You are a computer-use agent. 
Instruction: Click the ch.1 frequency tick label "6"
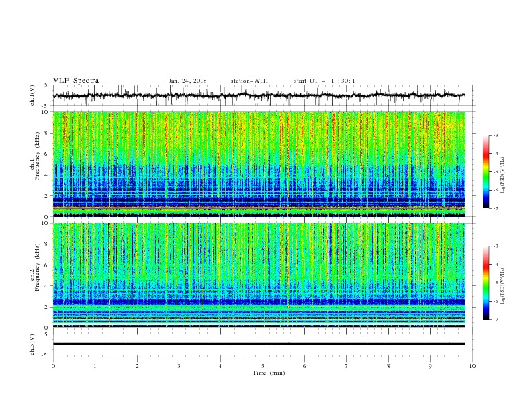pyautogui.click(x=47, y=154)
